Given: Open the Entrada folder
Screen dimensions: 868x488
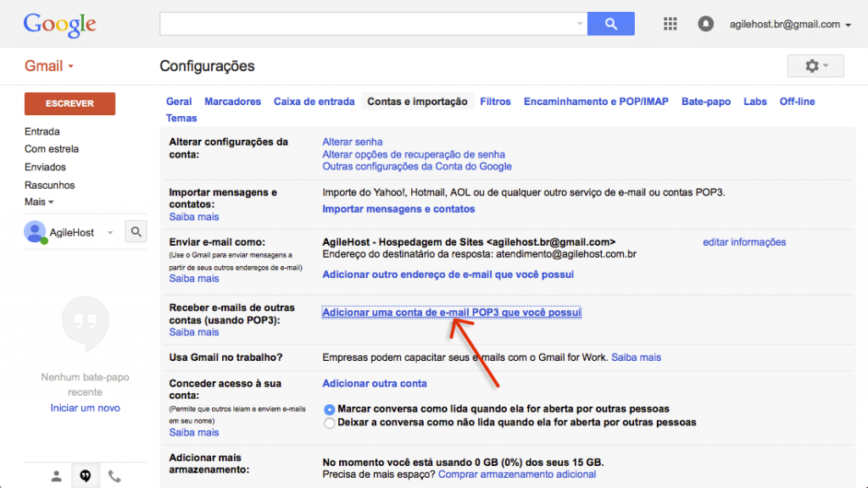Looking at the screenshot, I should click(42, 131).
